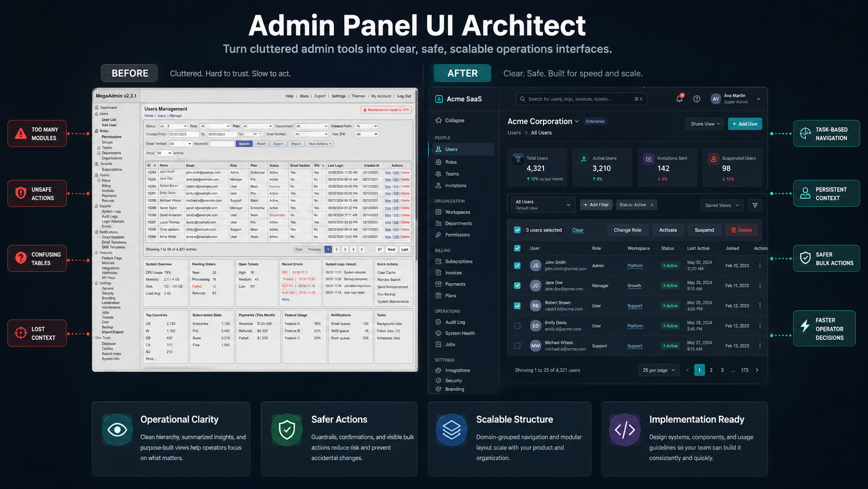Screen dimensions: 868x489
Task: Open the Share View dropdown
Action: [x=705, y=124]
